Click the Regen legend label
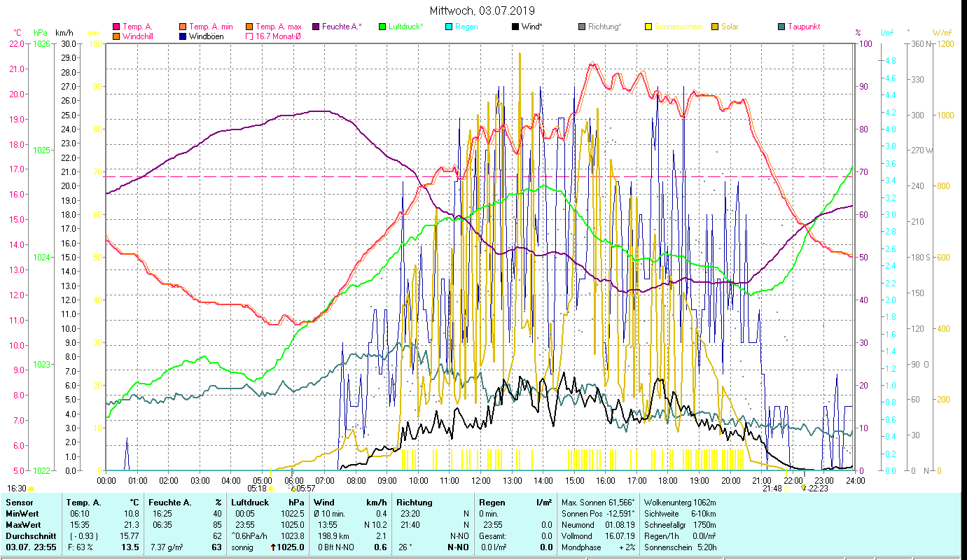The image size is (967, 560). coord(466,27)
